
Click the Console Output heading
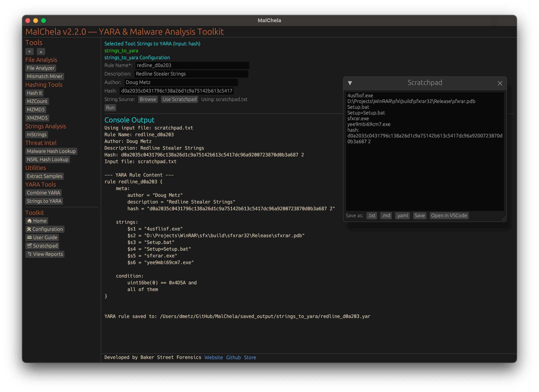[x=130, y=120]
